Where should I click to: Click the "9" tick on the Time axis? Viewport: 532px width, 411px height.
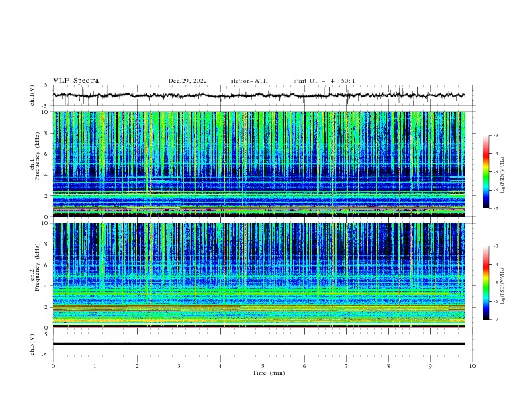430,366
